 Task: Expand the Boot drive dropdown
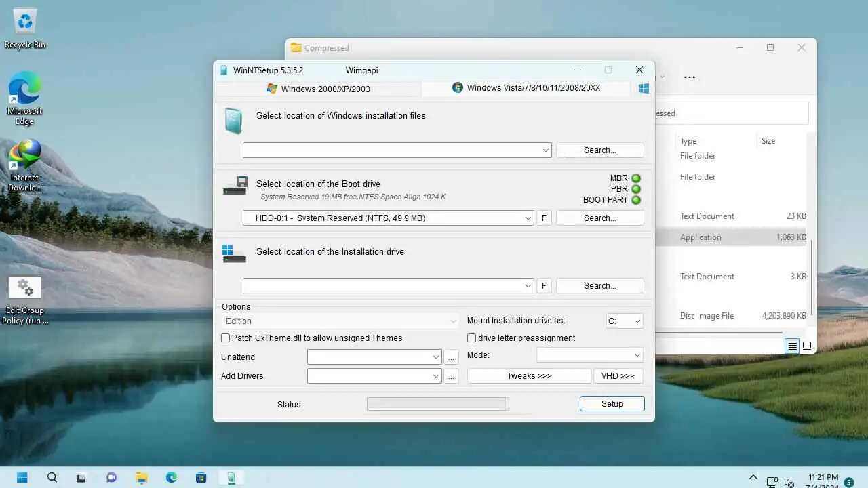528,218
